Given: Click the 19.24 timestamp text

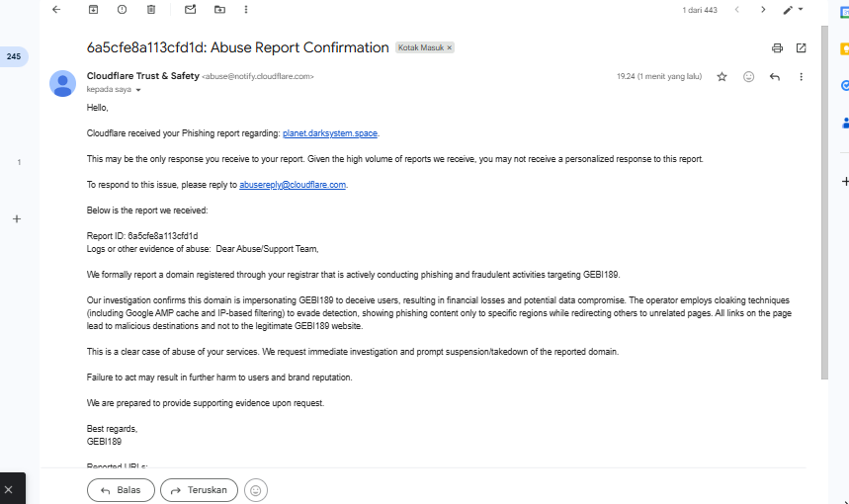Looking at the screenshot, I should coord(659,76).
